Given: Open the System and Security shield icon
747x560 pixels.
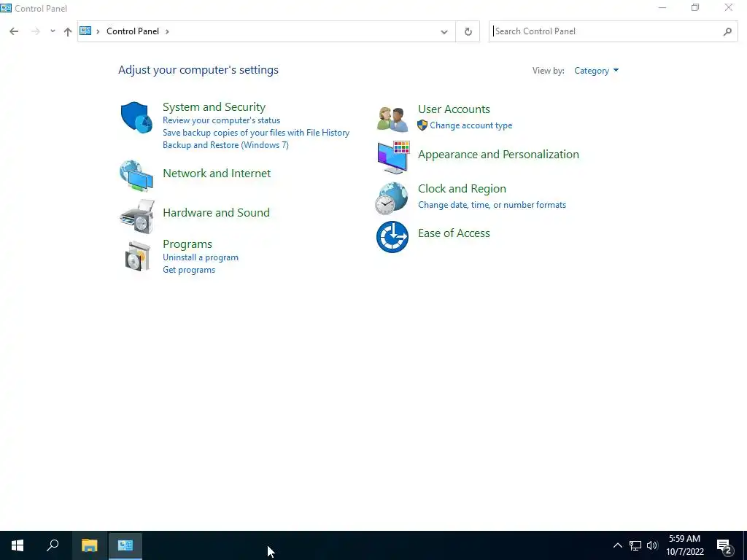Looking at the screenshot, I should (x=136, y=117).
